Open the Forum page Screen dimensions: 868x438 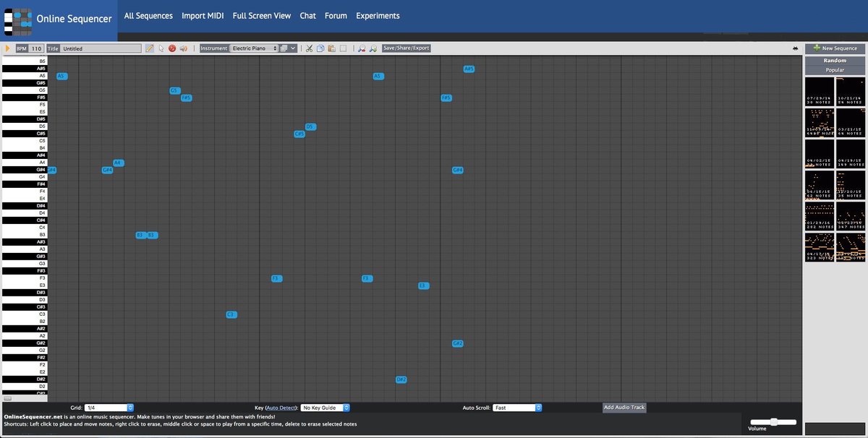336,15
